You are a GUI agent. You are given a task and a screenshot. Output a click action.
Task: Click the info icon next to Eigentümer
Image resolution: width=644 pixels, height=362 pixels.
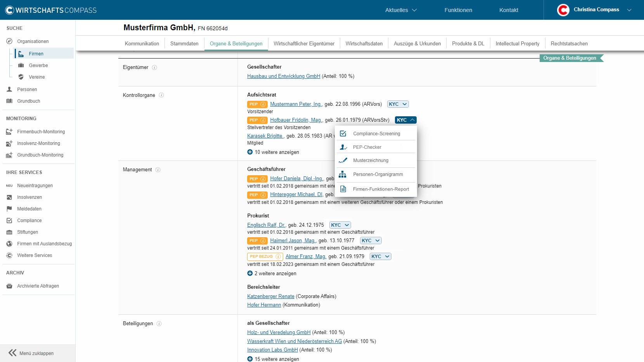[154, 67]
